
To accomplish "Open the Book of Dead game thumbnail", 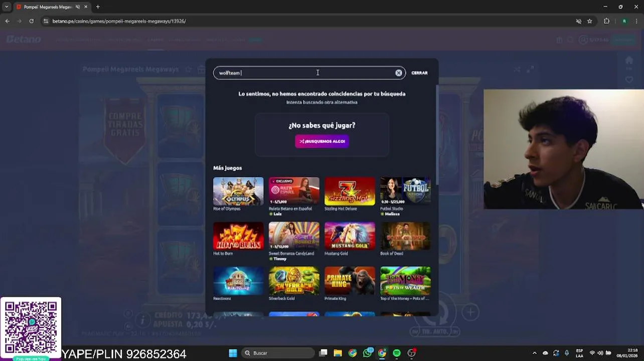I will tap(405, 236).
